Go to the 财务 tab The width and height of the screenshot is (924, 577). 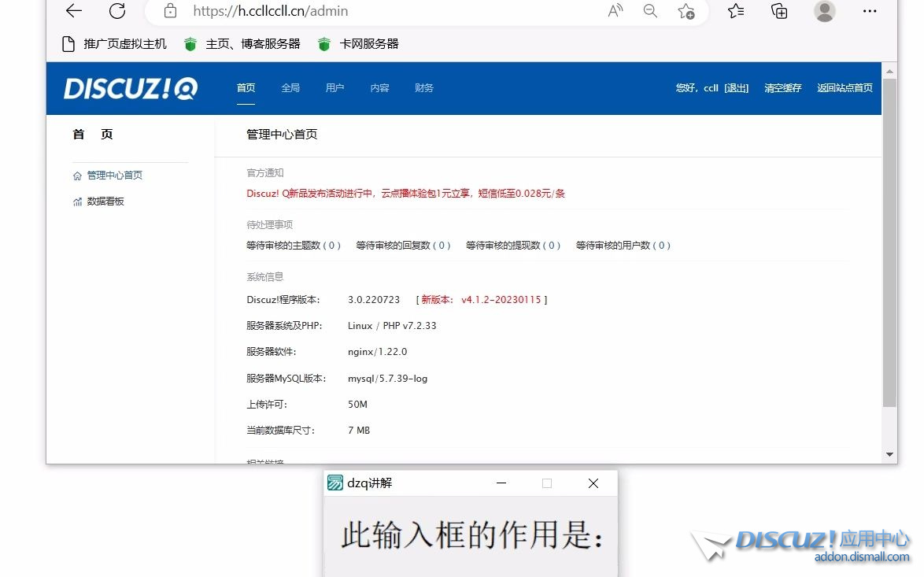click(424, 88)
